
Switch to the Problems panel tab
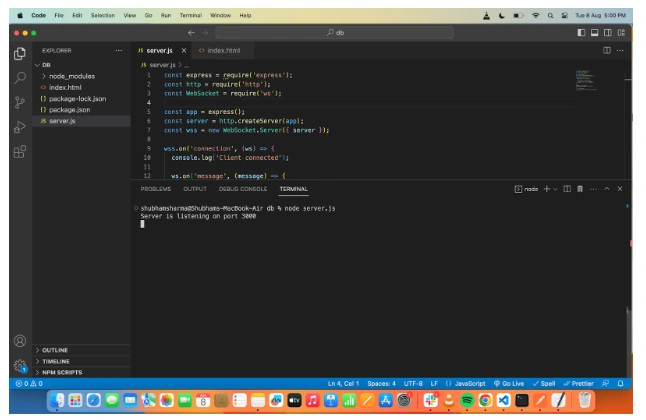[x=156, y=189]
